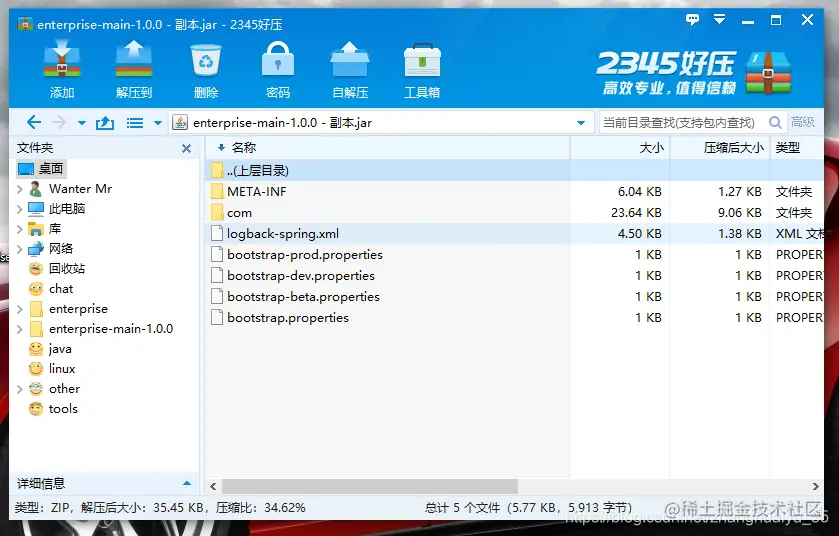
Task: Open the address path dropdown
Action: coord(581,123)
